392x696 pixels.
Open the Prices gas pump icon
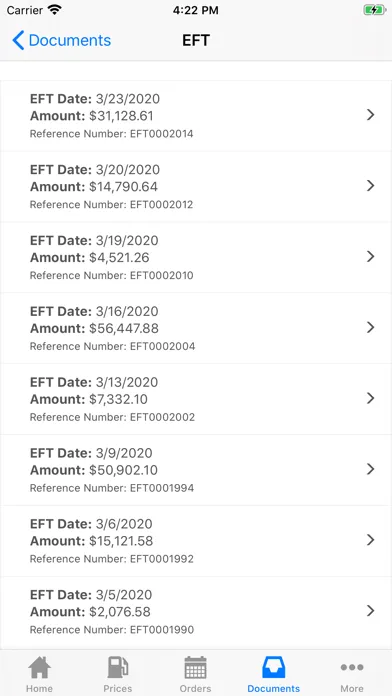[118, 667]
